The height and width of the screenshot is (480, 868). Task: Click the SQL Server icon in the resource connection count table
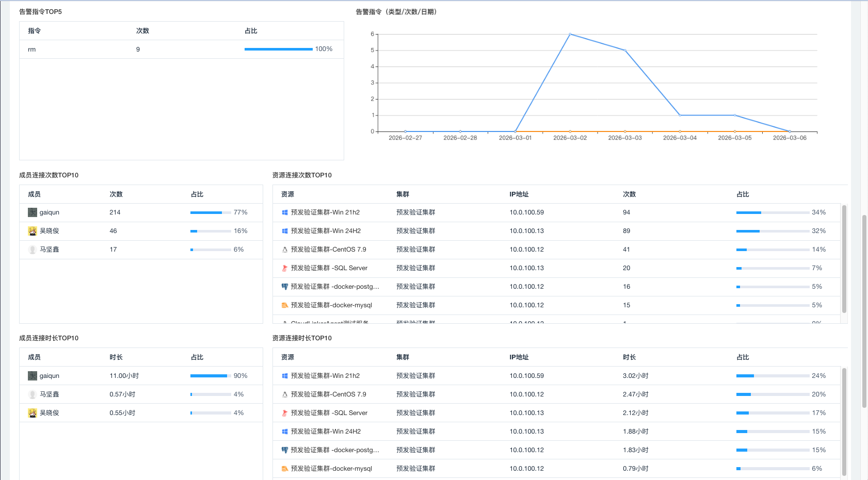coord(284,268)
